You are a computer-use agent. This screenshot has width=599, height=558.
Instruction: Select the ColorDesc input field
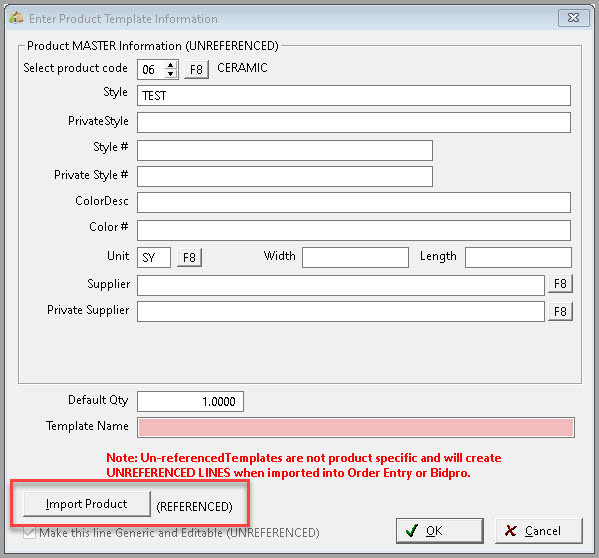click(x=354, y=202)
